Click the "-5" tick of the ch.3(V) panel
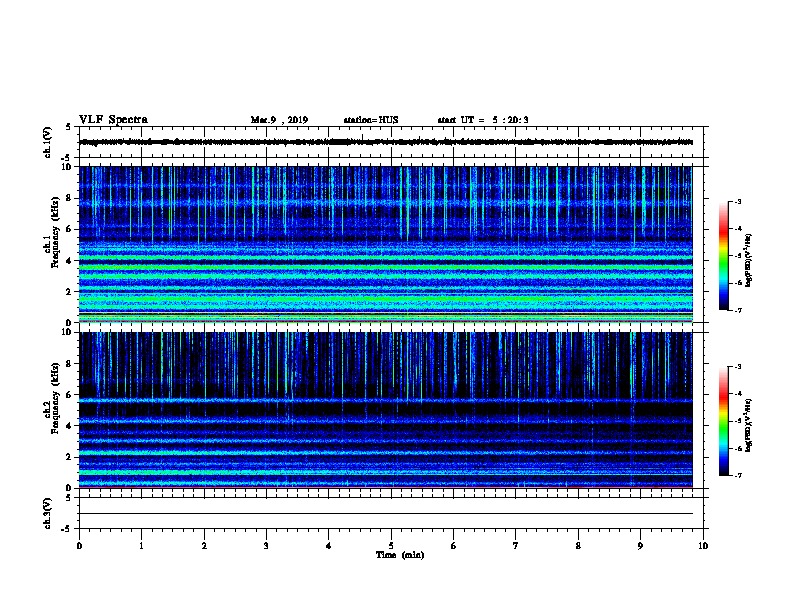The image size is (792, 612). [x=67, y=529]
